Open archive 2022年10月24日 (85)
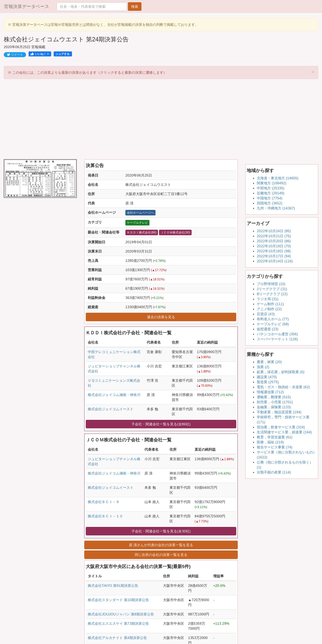This screenshot has height=644, width=322. tap(274, 231)
